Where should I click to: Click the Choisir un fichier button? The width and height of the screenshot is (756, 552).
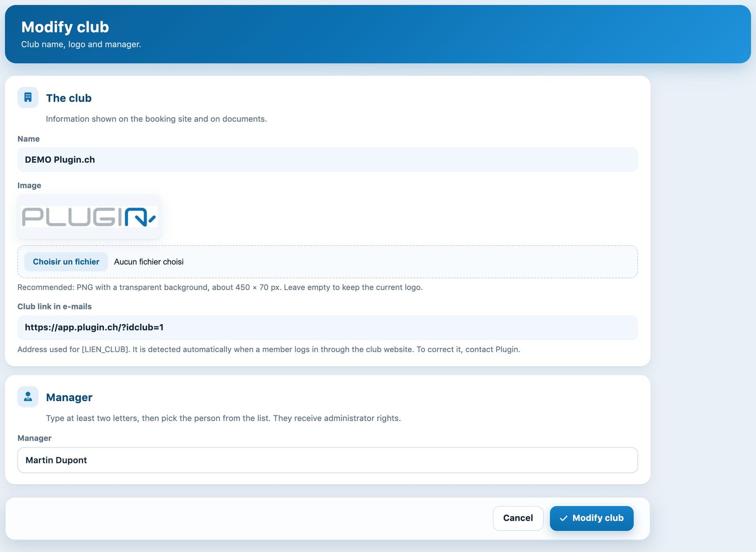pyautogui.click(x=66, y=262)
